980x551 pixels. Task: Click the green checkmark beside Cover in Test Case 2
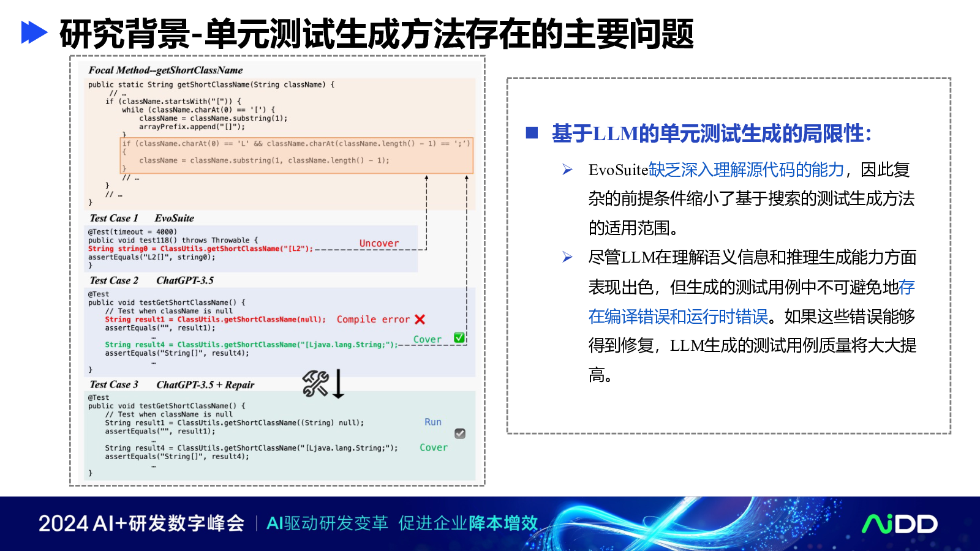[459, 337]
